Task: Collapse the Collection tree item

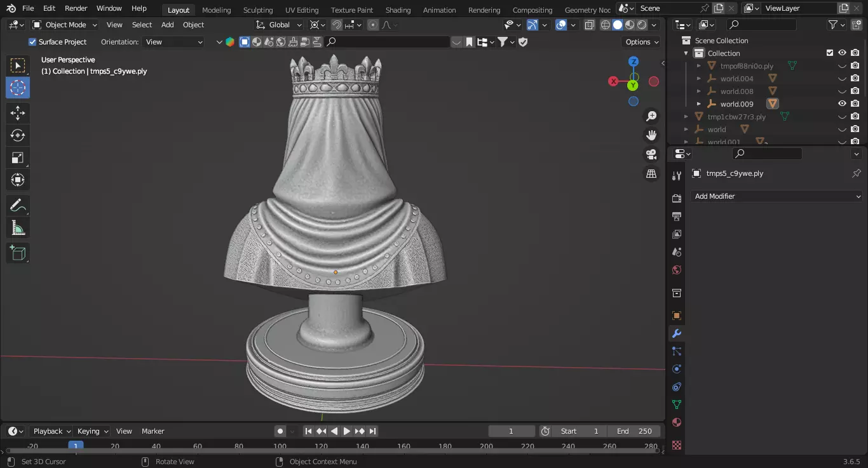Action: pos(686,53)
